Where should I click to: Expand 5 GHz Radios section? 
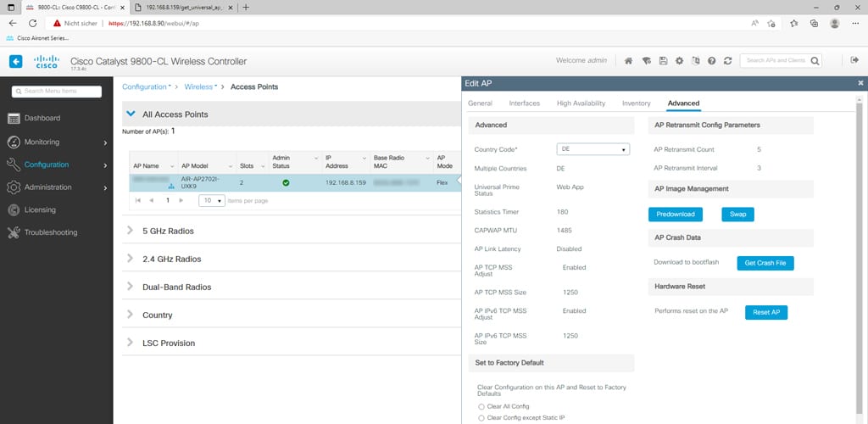[x=130, y=231]
